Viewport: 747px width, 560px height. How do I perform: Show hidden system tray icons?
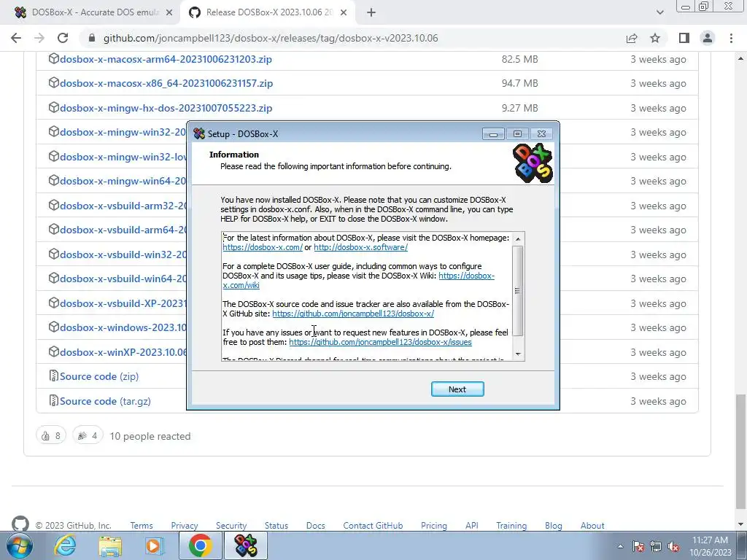(620, 546)
